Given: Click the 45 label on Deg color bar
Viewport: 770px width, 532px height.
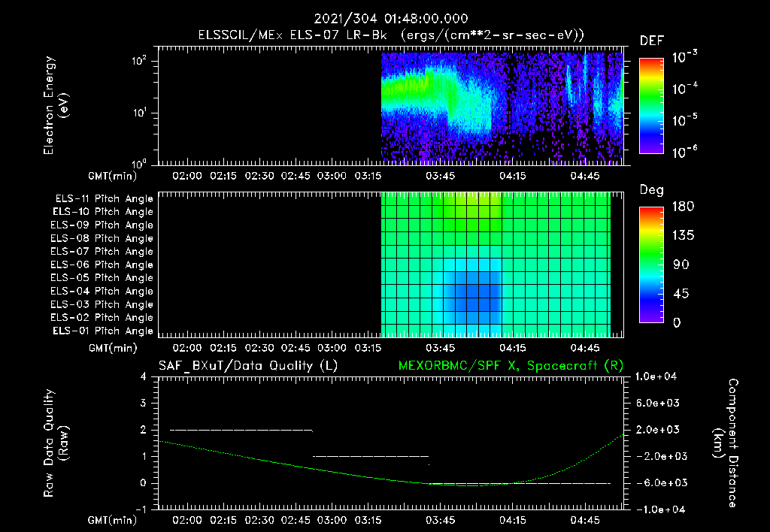Looking at the screenshot, I should click(x=681, y=294).
